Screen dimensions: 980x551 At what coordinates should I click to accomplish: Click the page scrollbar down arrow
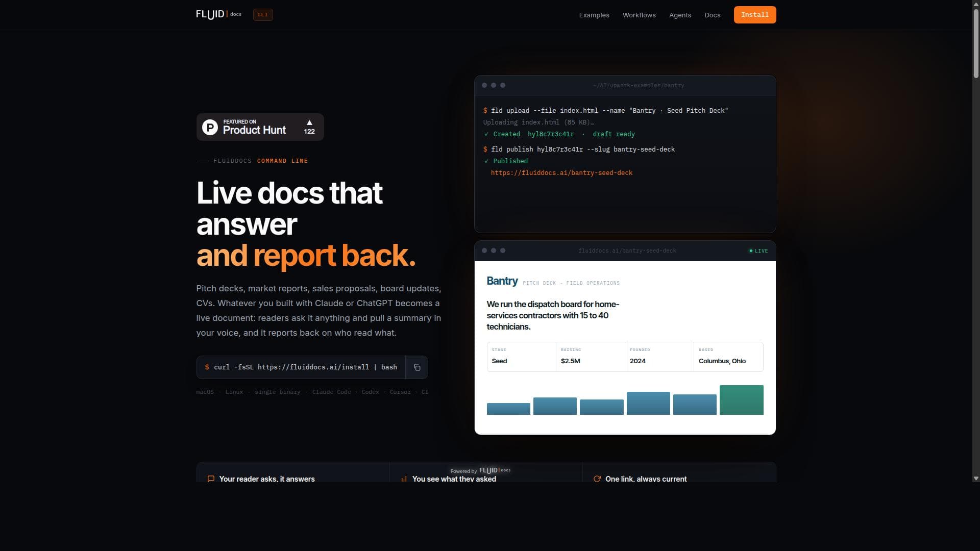point(976,479)
